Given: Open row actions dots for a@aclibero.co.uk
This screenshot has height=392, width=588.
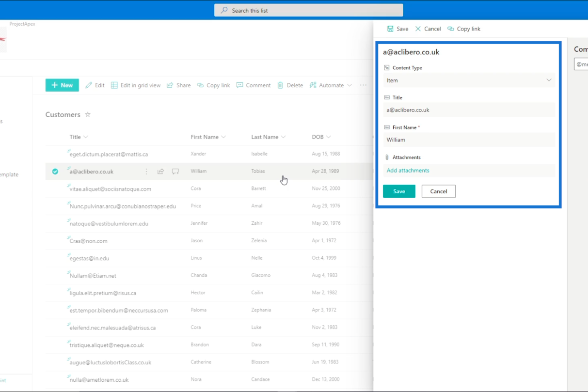Looking at the screenshot, I should pos(146,172).
